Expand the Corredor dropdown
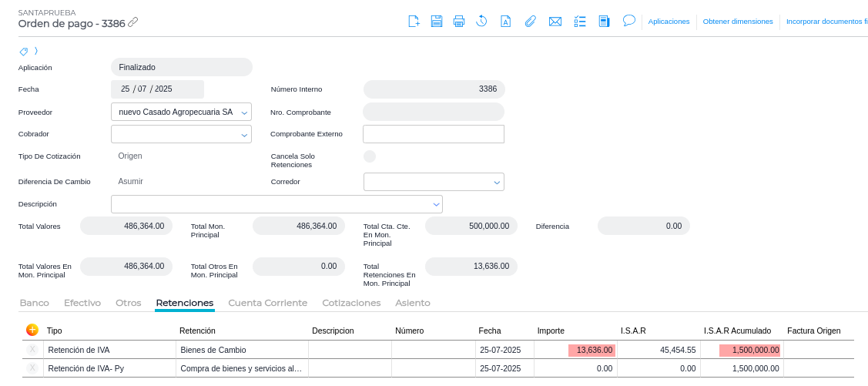Image resolution: width=868 pixels, height=386 pixels. coord(497,183)
